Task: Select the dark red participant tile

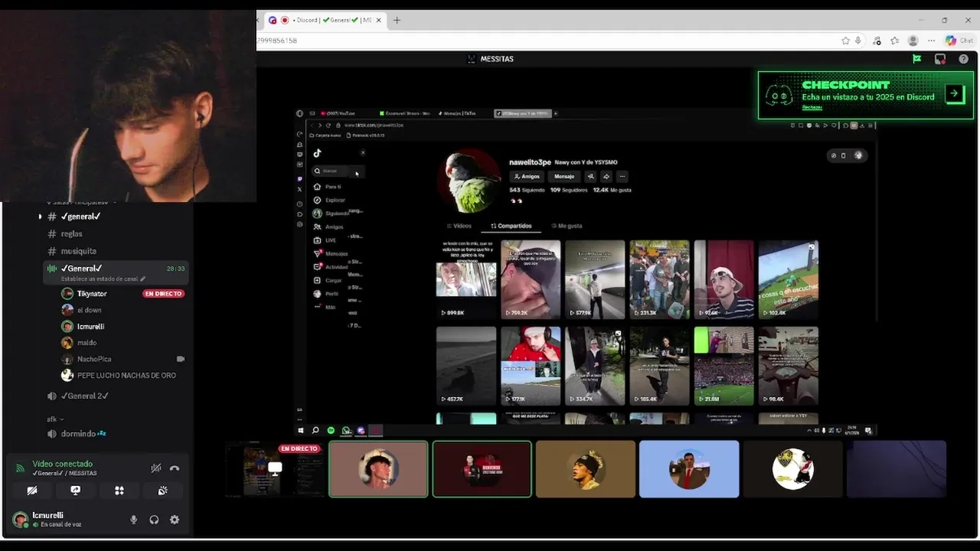Action: (x=482, y=469)
